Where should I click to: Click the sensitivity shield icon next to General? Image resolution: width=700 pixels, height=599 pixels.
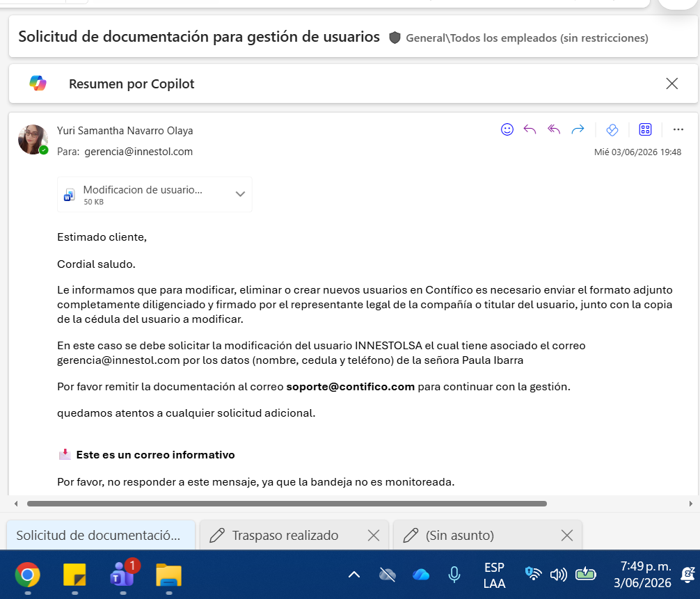click(395, 38)
